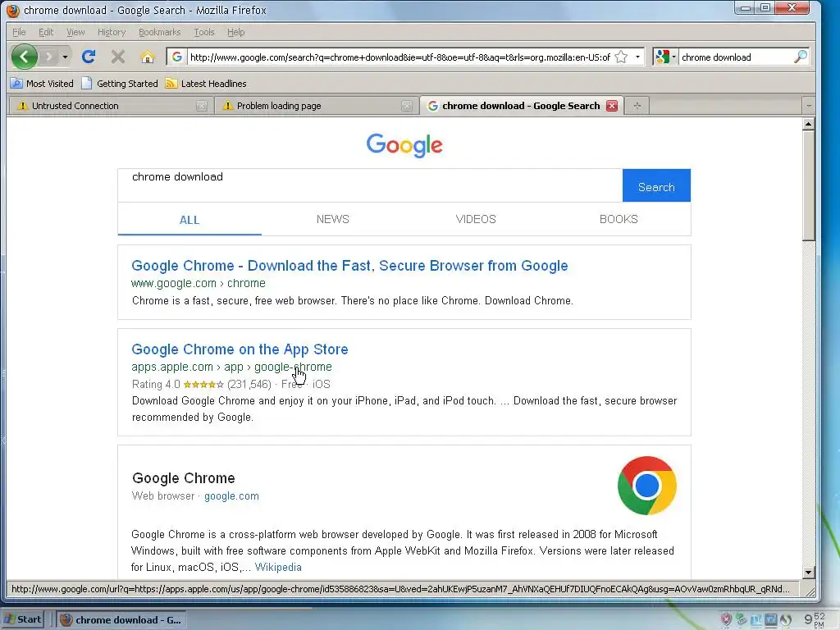The height and width of the screenshot is (630, 840).
Task: Click the Firefox toolbar search input field
Action: click(x=736, y=57)
